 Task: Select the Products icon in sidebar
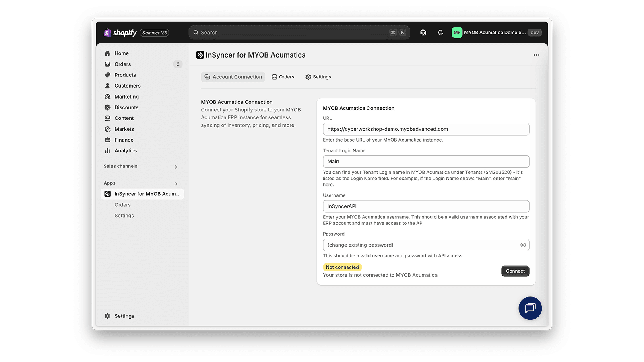coord(107,75)
